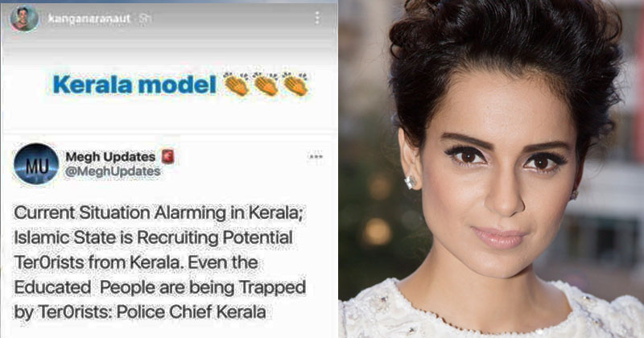Expand the tweet's horizontal three-dot options
Image resolution: width=644 pixels, height=338 pixels.
[316, 156]
